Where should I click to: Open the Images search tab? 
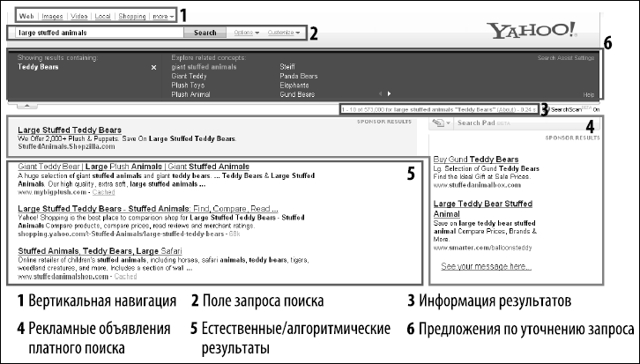click(52, 17)
